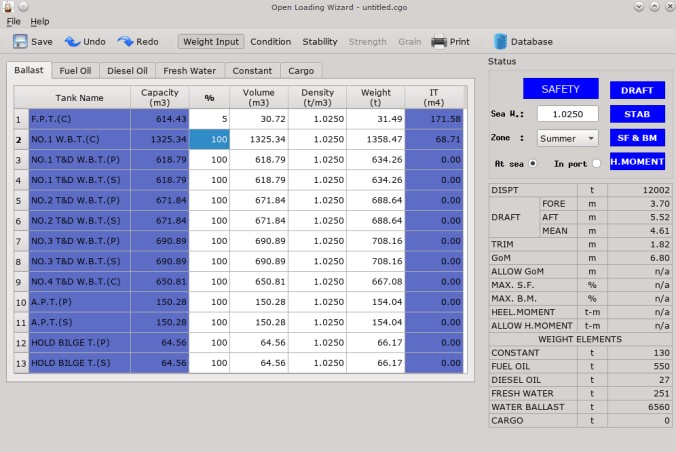The image size is (676, 452).
Task: Switch to the Cargo tab
Action: coord(301,71)
